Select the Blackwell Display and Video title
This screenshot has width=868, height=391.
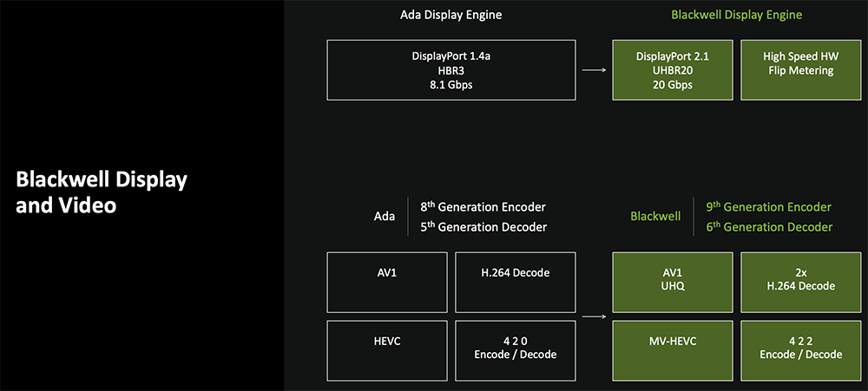102,192
